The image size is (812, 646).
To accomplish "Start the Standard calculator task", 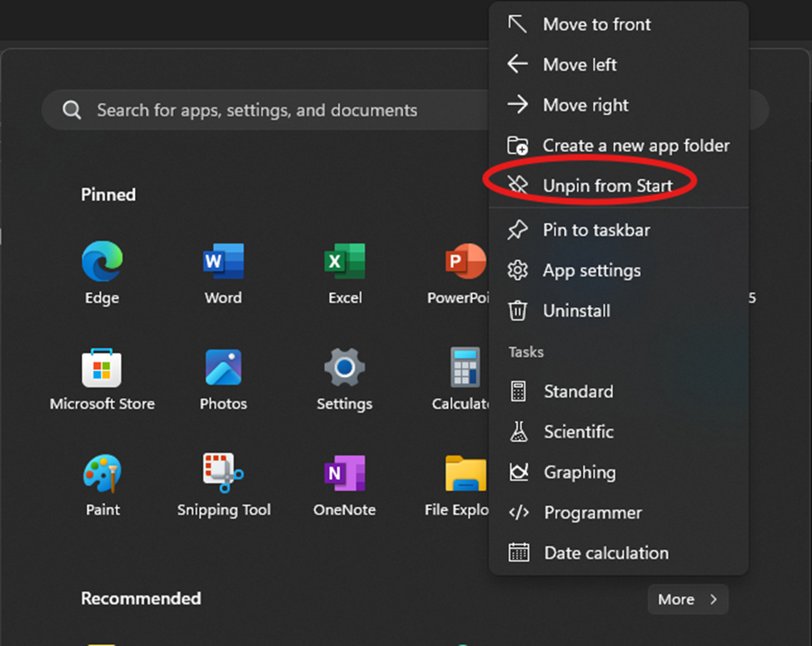I will pos(619,391).
